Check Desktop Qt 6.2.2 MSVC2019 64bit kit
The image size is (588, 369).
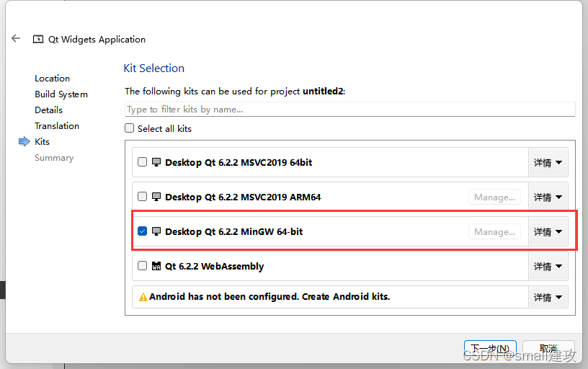point(142,162)
